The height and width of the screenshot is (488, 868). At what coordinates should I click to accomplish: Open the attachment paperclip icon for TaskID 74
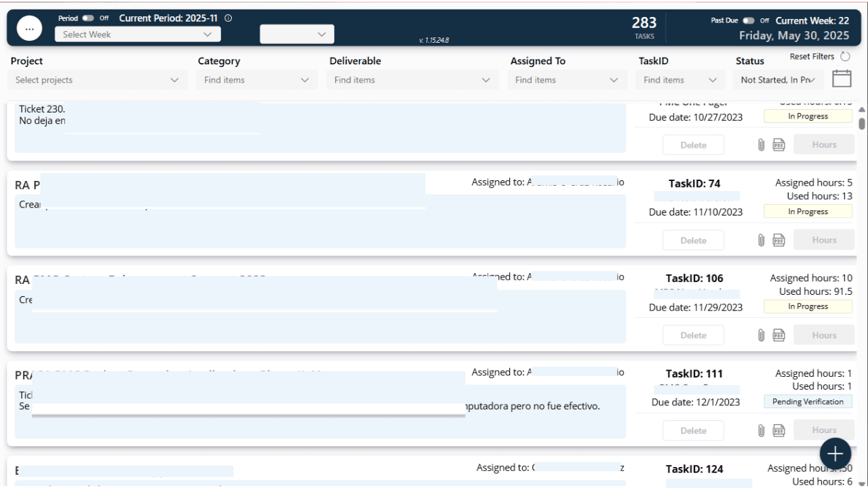click(761, 239)
